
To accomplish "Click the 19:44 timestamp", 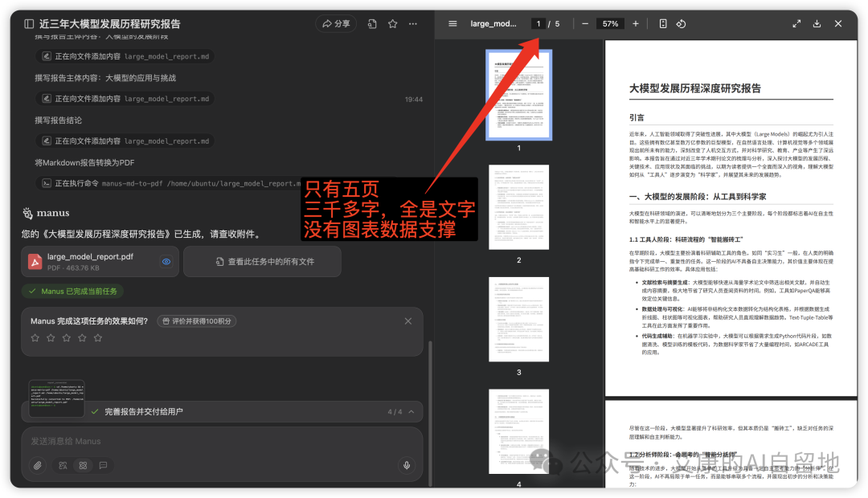I will coord(414,100).
